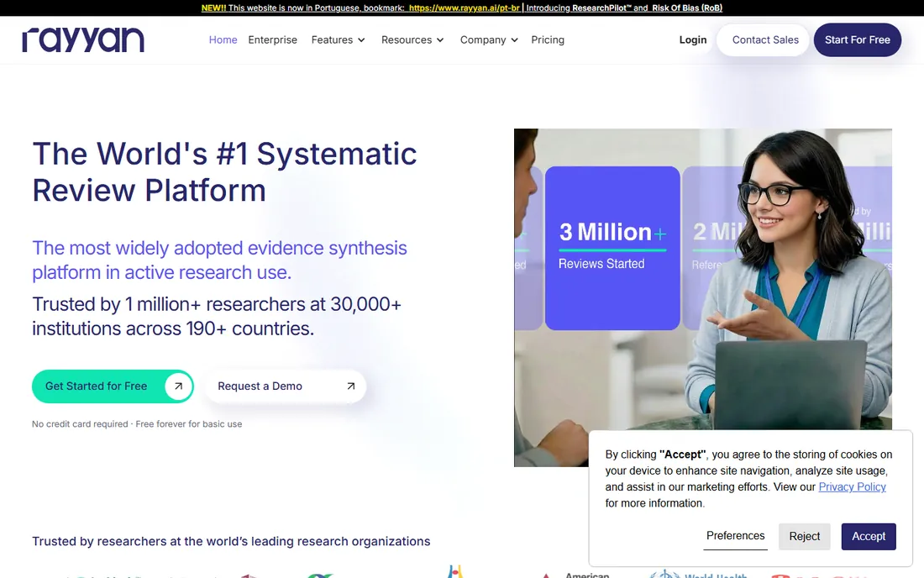The width and height of the screenshot is (924, 578).
Task: Click the rayyan logo in the header
Action: tap(83, 39)
